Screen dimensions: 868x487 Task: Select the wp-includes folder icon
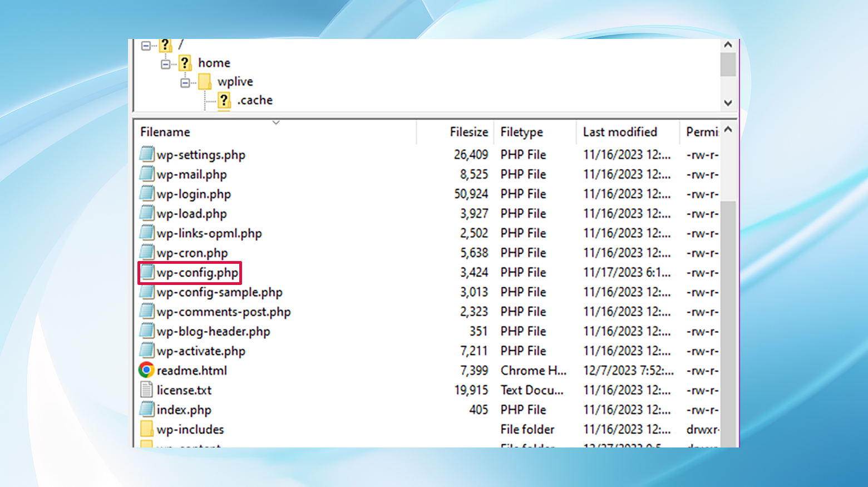tap(146, 429)
